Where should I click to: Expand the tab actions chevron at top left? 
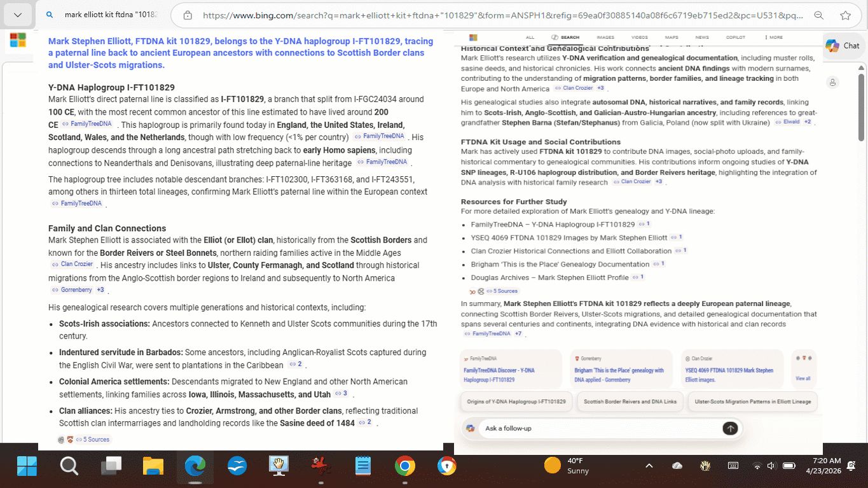click(17, 15)
